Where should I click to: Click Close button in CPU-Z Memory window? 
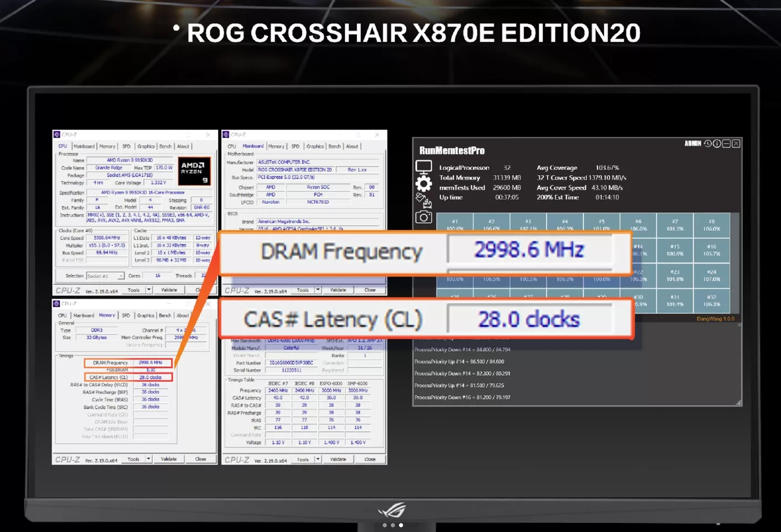(x=201, y=459)
